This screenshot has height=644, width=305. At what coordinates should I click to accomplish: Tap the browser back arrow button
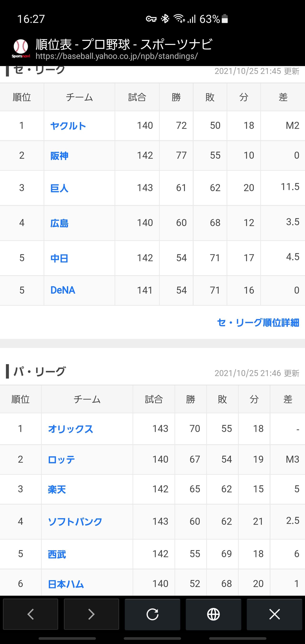(x=30, y=614)
